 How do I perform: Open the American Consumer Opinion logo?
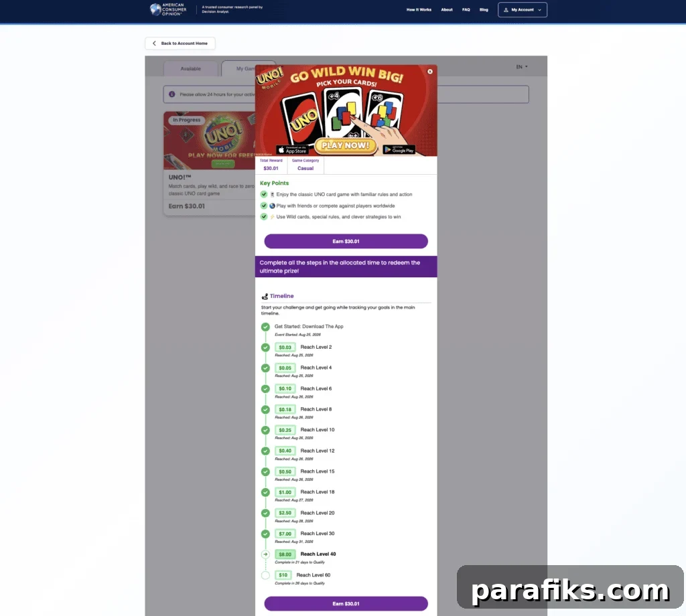pos(168,9)
